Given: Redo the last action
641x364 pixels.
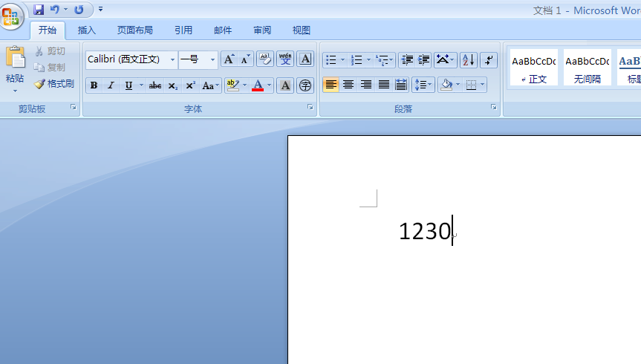Looking at the screenshot, I should [79, 9].
